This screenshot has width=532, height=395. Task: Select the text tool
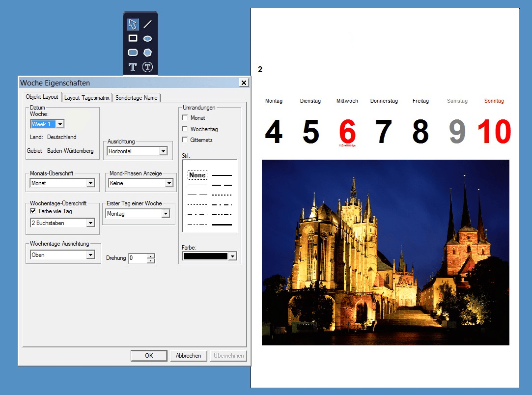pos(133,67)
